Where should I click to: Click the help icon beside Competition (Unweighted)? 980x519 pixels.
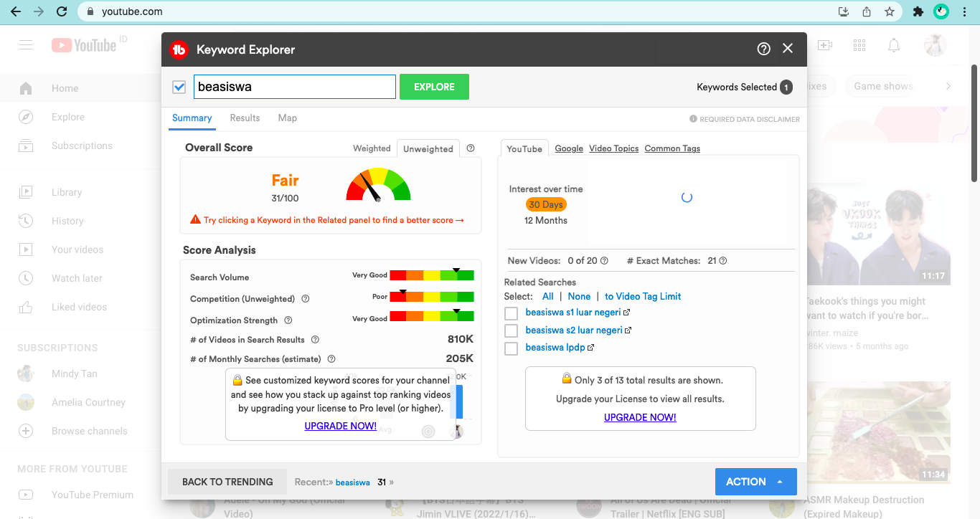point(305,298)
